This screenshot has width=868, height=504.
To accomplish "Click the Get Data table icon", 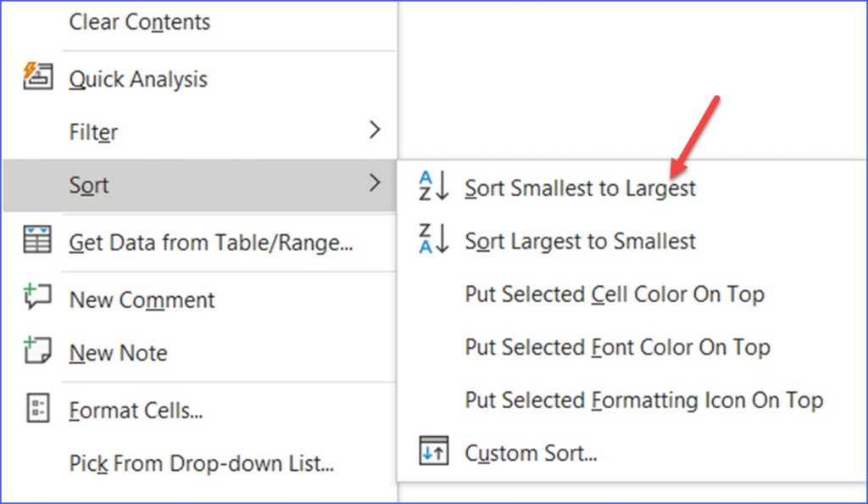I will pyautogui.click(x=38, y=242).
